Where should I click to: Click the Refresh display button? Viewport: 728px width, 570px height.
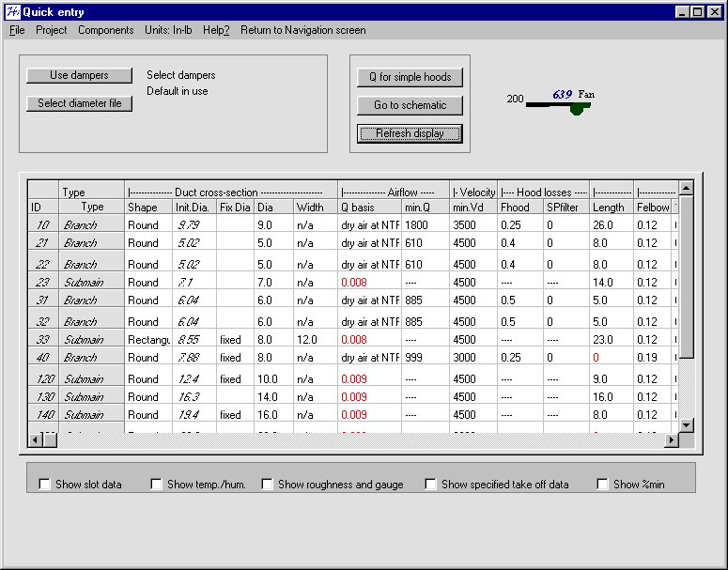(x=410, y=133)
